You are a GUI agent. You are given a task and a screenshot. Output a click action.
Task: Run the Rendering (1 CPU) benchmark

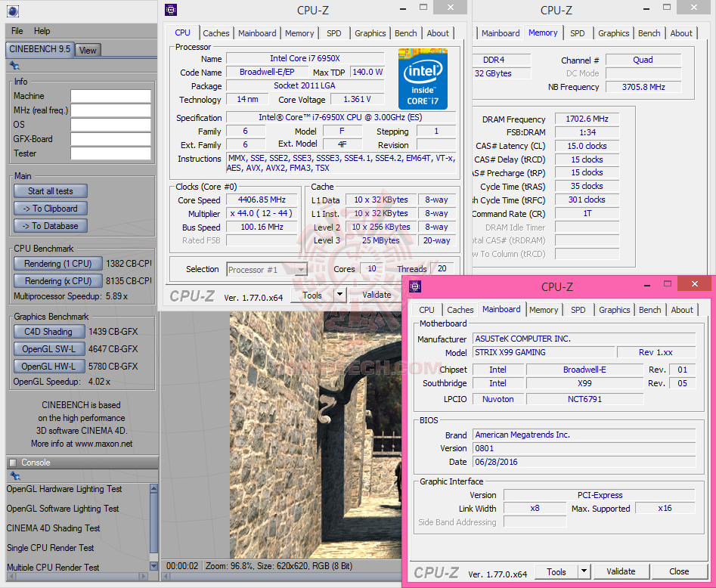point(57,264)
